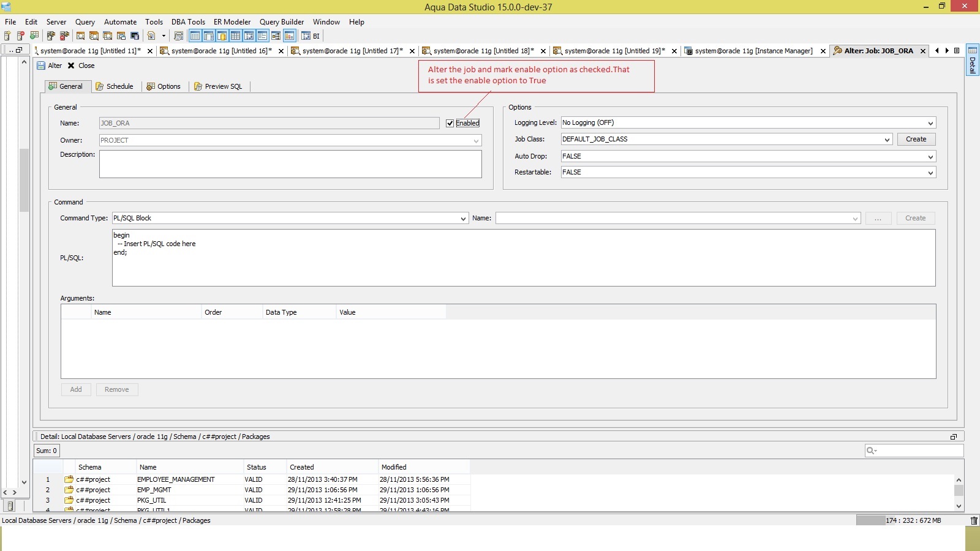Image resolution: width=980 pixels, height=551 pixels.
Task: Click the Detail panel search field
Action: (x=914, y=451)
